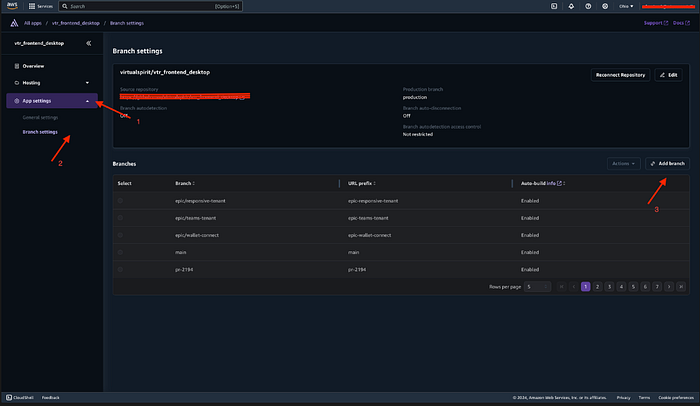The height and width of the screenshot is (406, 700).
Task: Click the epic/teams-tenant branch name
Action: (196, 218)
